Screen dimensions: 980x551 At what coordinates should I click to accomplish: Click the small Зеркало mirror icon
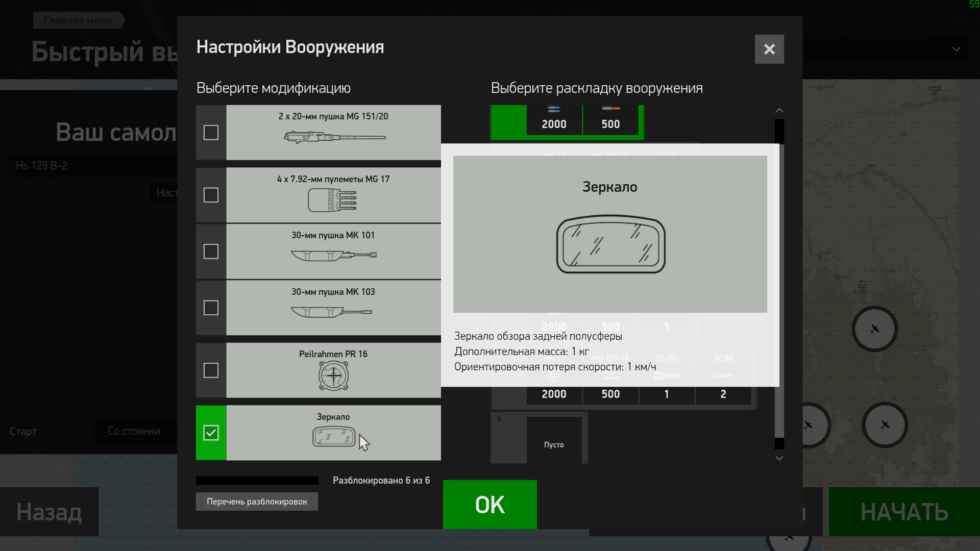point(333,437)
